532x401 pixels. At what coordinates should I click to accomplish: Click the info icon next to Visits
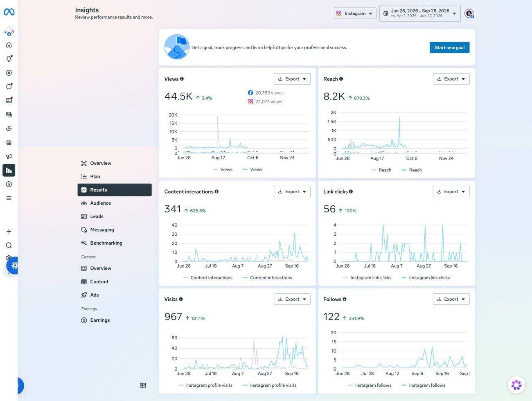180,299
